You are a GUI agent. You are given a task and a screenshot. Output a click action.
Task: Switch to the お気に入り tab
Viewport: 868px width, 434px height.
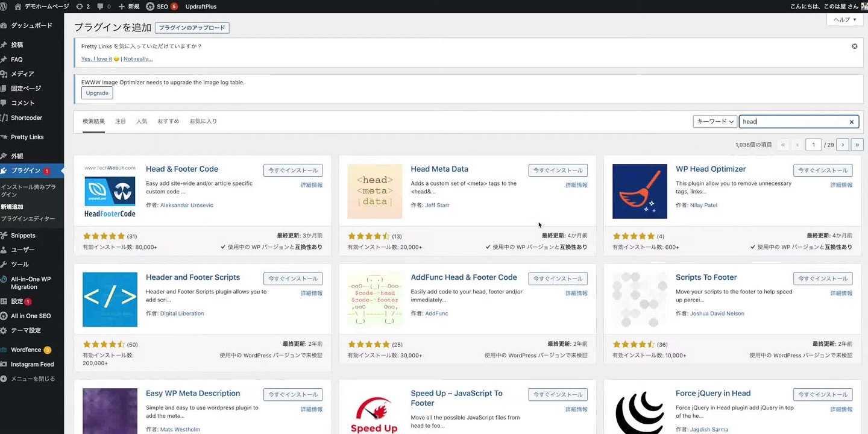click(x=203, y=121)
